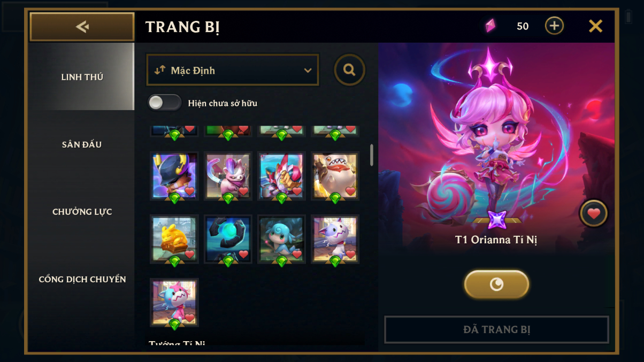Image resolution: width=644 pixels, height=362 pixels.
Task: Expand the Mặc Định sort dropdown
Action: click(x=233, y=70)
